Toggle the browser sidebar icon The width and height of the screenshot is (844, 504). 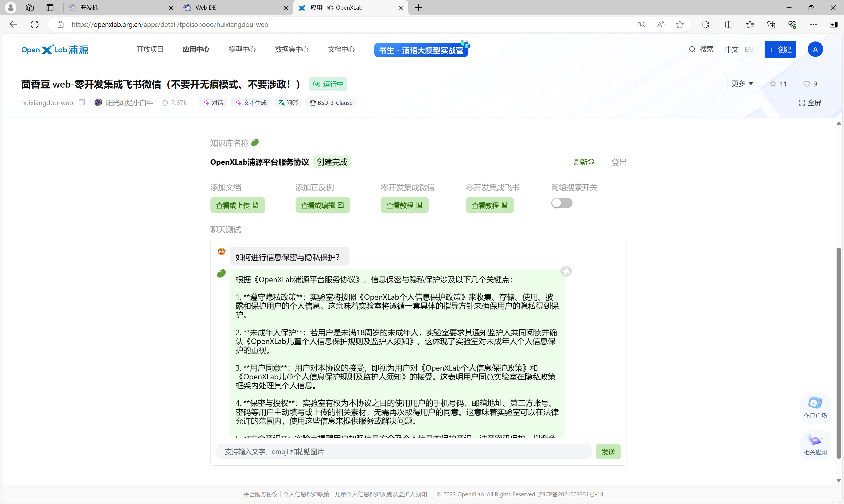(x=834, y=24)
